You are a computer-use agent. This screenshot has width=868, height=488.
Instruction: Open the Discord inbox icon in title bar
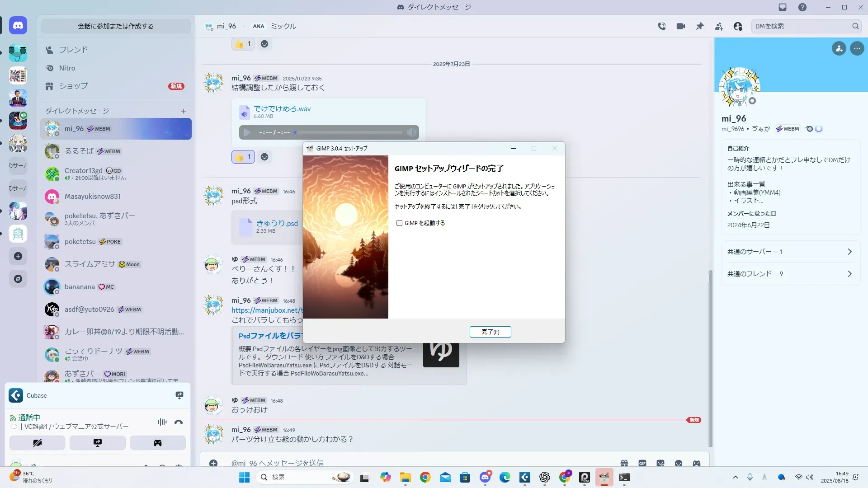pos(783,7)
